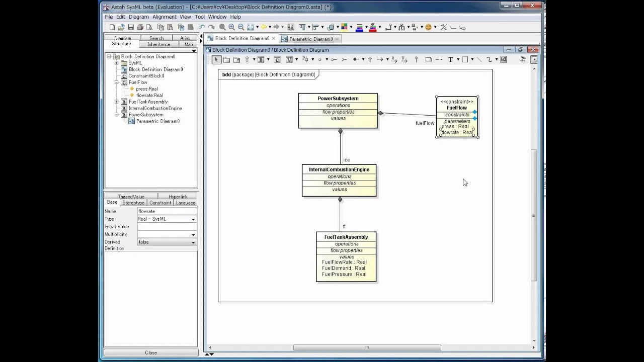Image resolution: width=644 pixels, height=362 pixels.
Task: Select ConstraintBlock0 in the structure tree
Action: click(146, 76)
